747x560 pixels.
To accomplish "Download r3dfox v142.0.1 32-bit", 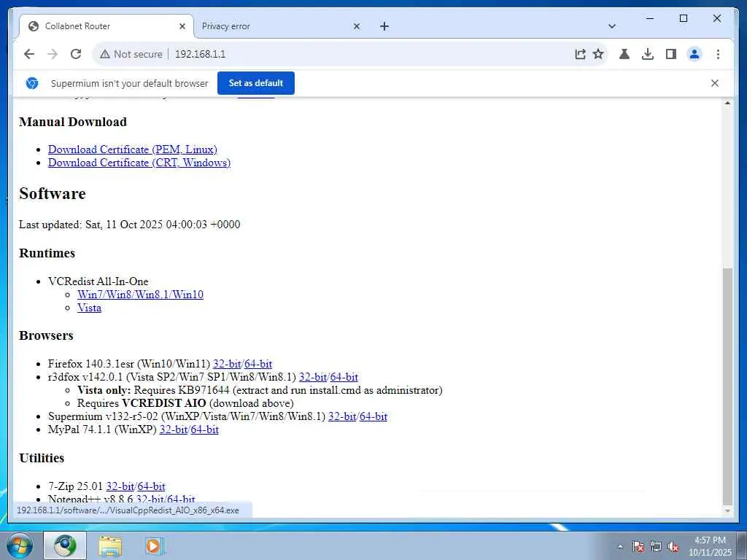I will (312, 377).
